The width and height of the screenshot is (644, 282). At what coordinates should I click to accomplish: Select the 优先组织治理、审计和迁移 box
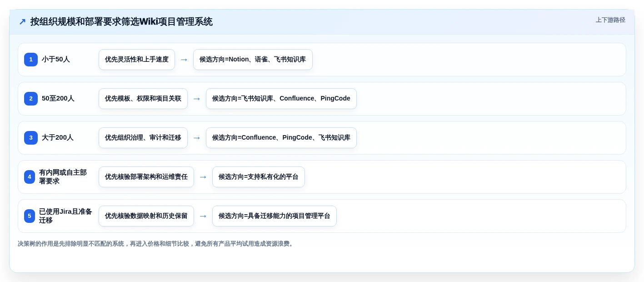[x=143, y=138]
